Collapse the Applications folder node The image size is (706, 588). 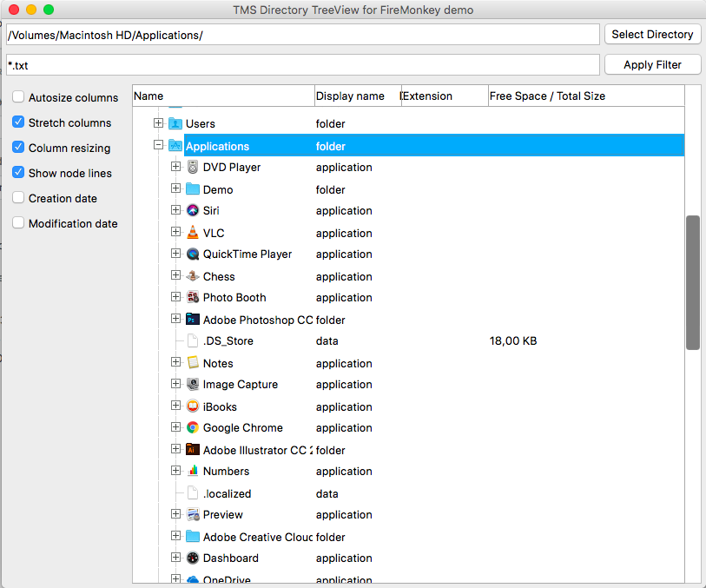(x=158, y=145)
